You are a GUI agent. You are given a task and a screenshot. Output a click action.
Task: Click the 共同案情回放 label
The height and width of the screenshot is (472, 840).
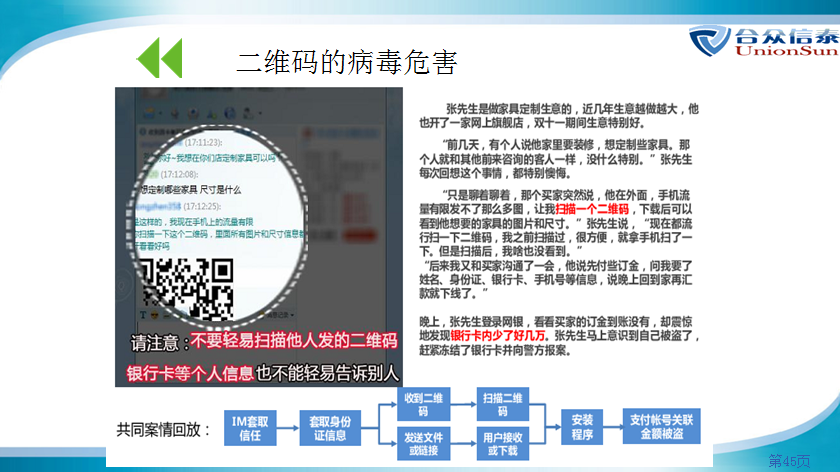click(163, 429)
